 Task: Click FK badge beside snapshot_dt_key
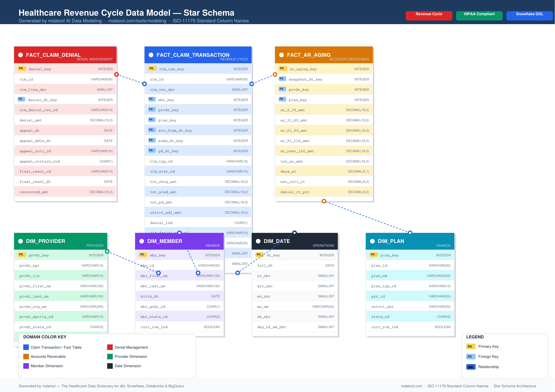click(x=282, y=79)
